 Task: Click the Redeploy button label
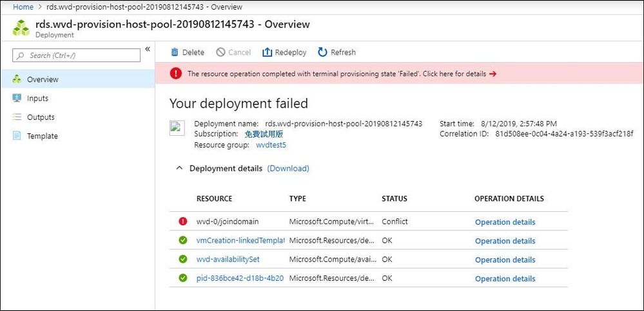click(291, 52)
